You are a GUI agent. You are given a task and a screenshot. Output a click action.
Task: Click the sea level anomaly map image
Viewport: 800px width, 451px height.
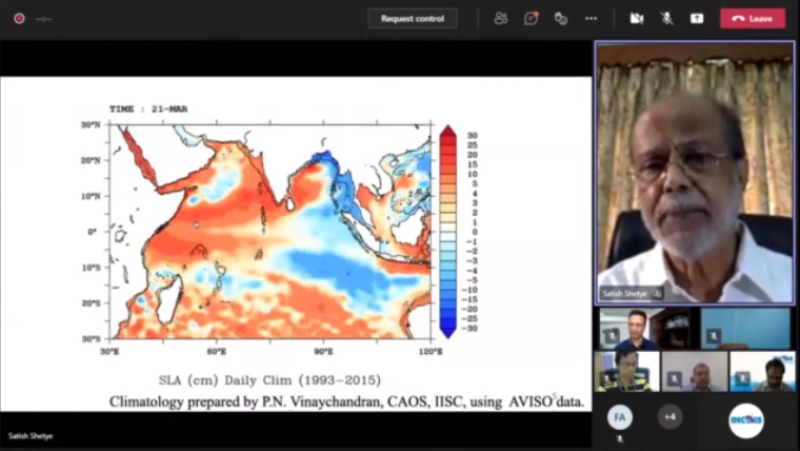(270, 231)
